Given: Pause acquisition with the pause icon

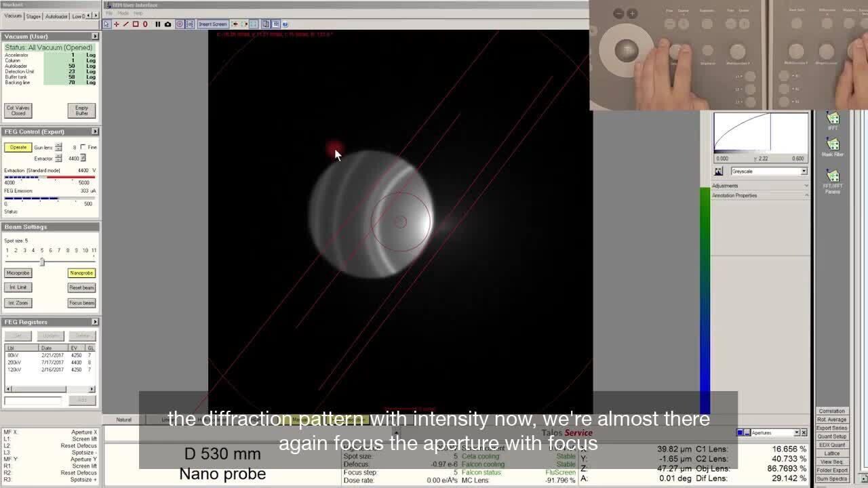Looking at the screenshot, I should tap(157, 24).
